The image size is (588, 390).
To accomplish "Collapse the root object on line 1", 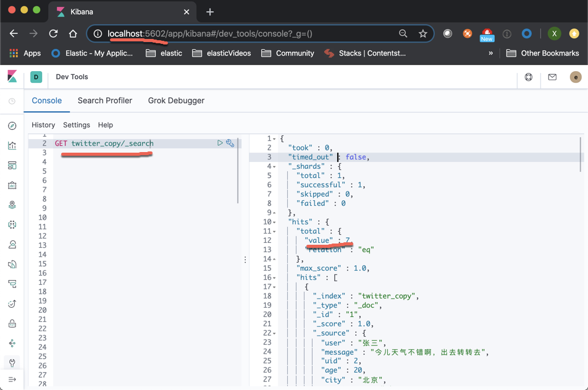I will point(274,139).
